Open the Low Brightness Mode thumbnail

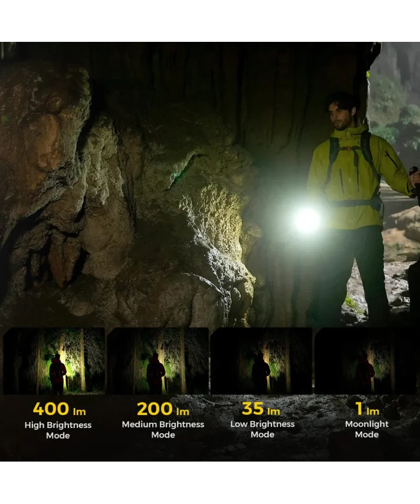[x=261, y=361]
